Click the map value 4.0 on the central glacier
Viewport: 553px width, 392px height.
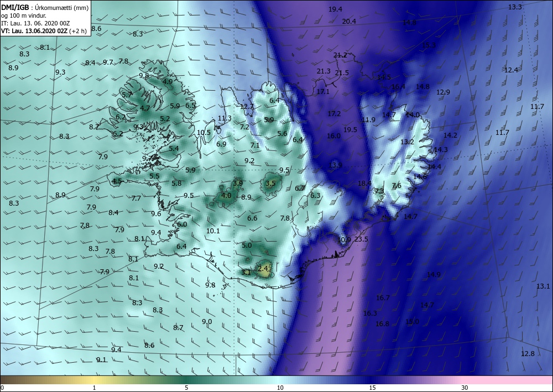[226, 196]
